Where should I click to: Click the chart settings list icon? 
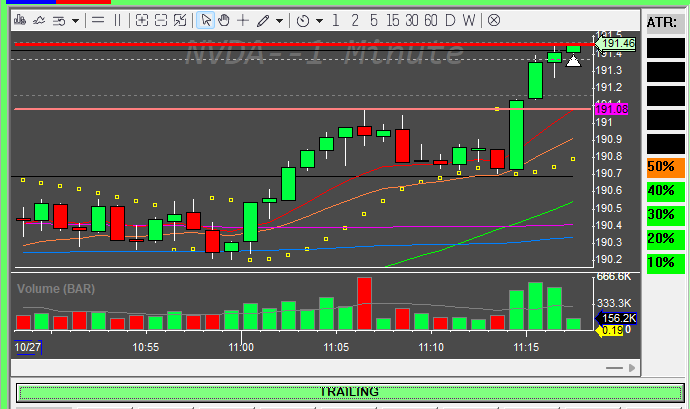[59, 21]
